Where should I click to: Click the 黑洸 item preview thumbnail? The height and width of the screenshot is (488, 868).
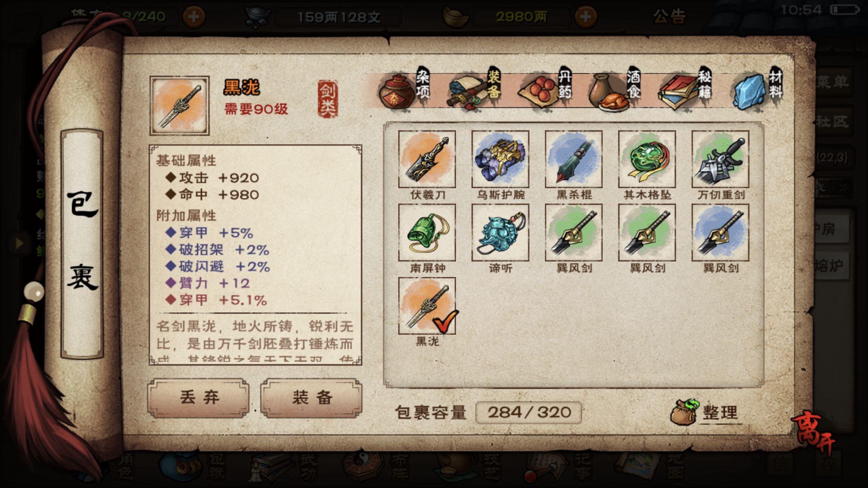(179, 106)
